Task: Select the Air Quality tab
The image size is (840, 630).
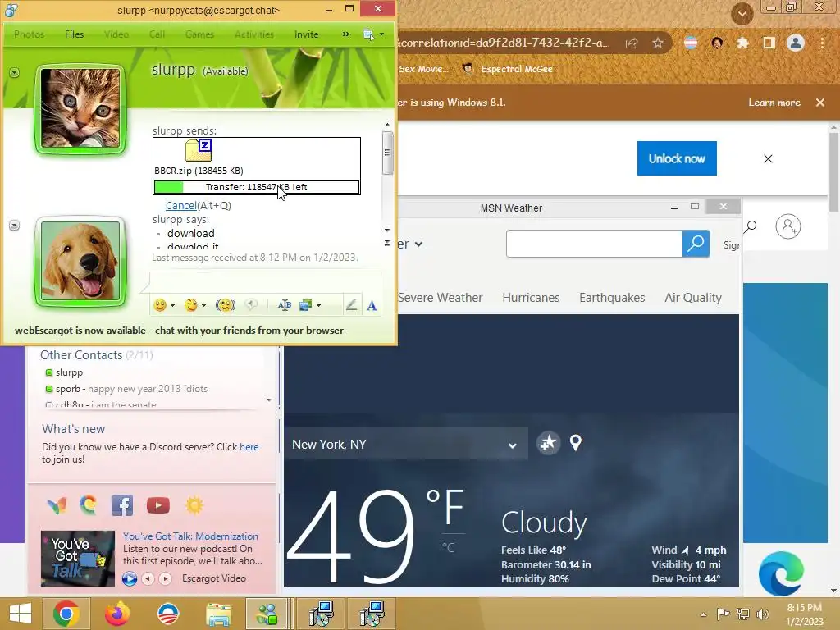Action: [x=692, y=298]
